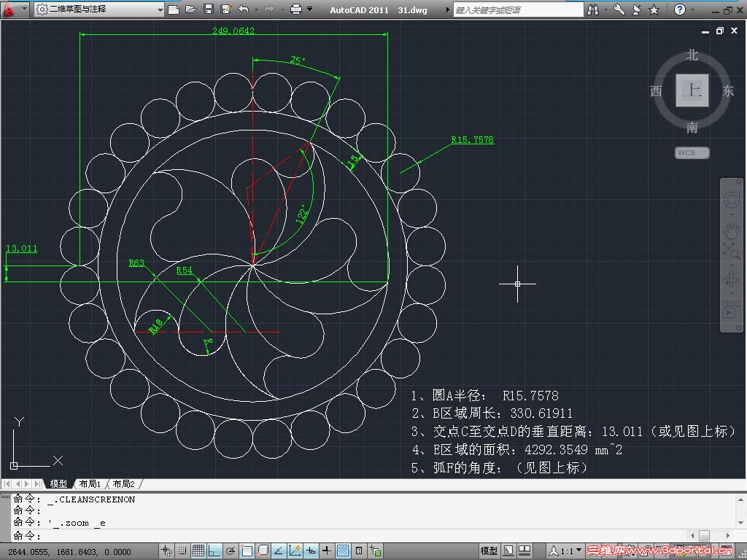
Task: Click the ViewCube 南 compass direction
Action: 692,127
